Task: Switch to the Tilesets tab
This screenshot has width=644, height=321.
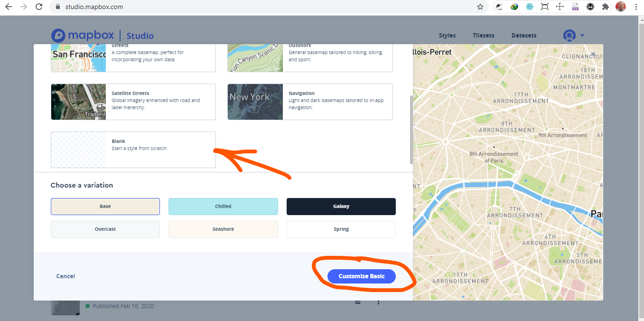Action: (x=483, y=35)
